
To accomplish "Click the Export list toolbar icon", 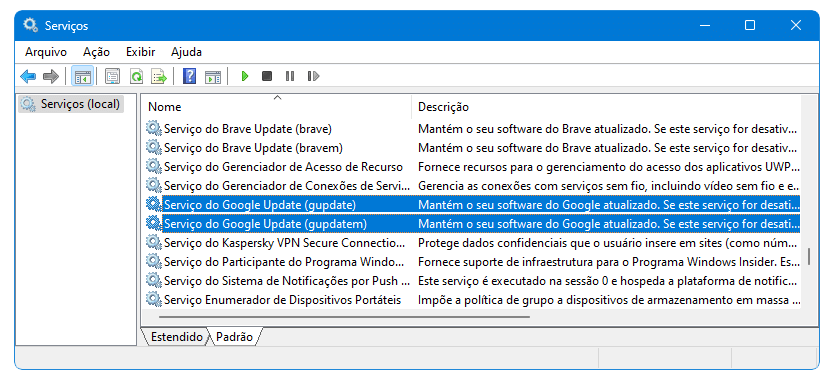I will click(x=159, y=77).
